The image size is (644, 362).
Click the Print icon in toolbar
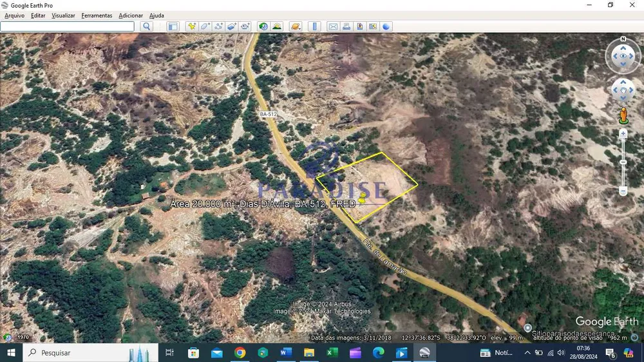[x=346, y=26]
